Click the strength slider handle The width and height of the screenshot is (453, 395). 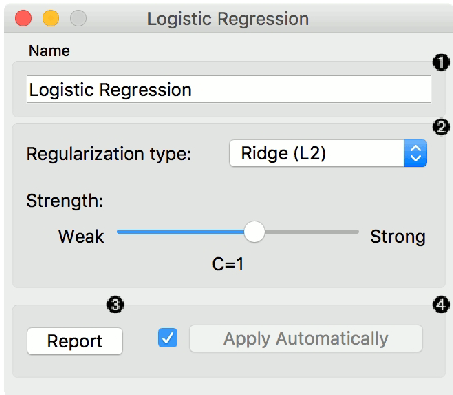254,232
